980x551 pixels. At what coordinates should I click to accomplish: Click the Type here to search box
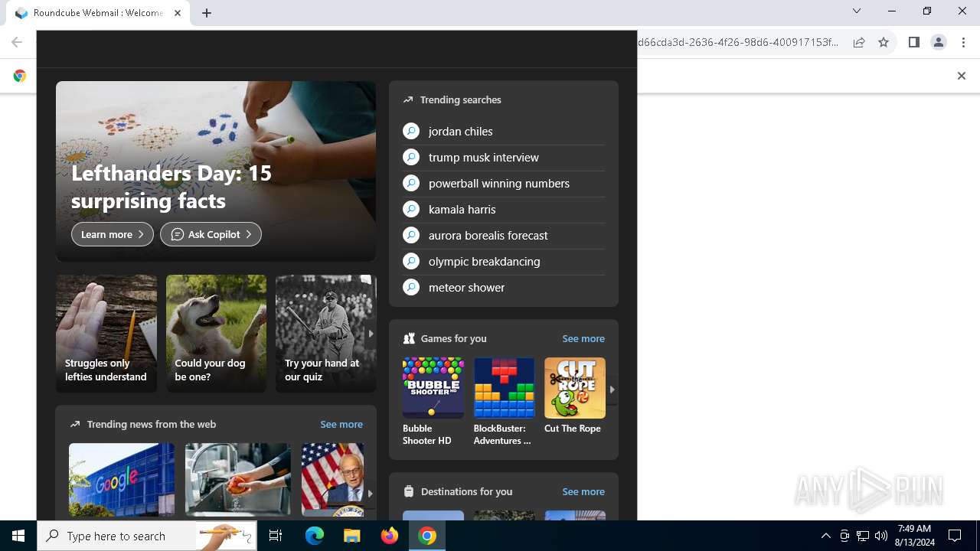click(147, 536)
